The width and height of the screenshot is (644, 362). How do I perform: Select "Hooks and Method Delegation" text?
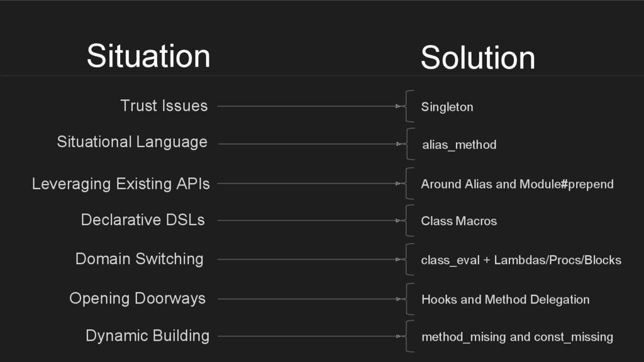(x=505, y=300)
